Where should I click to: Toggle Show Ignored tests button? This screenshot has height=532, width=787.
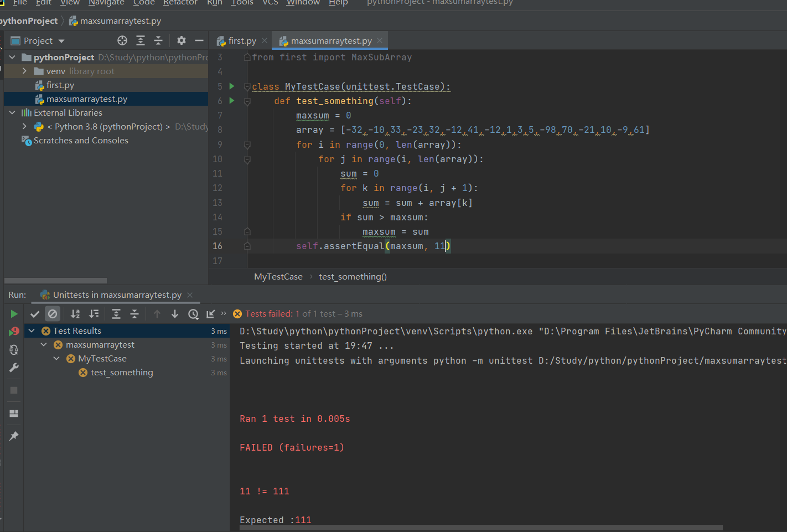point(53,314)
